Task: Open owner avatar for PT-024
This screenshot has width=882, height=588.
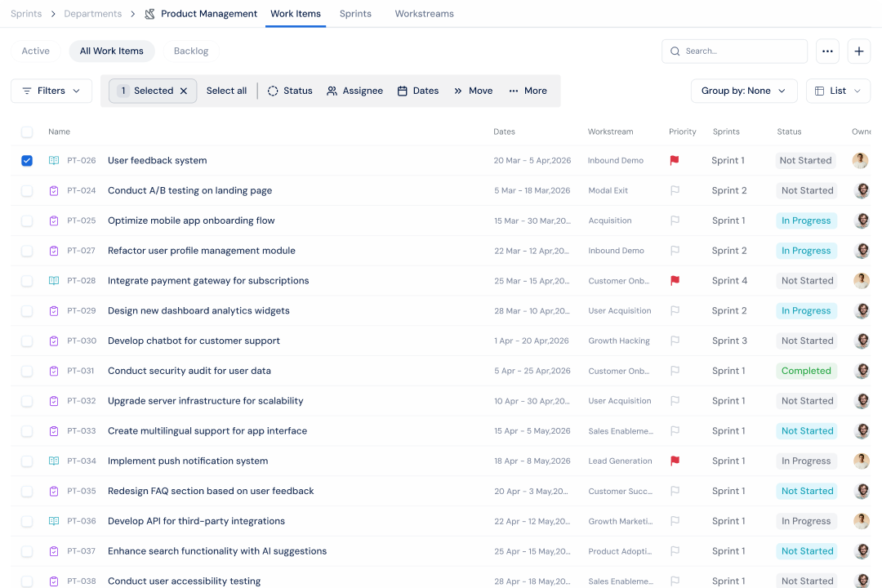Action: (x=862, y=191)
